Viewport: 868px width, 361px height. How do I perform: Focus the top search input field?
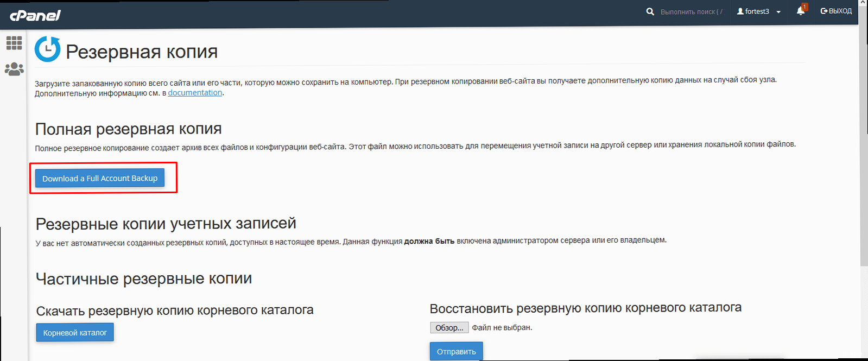692,11
